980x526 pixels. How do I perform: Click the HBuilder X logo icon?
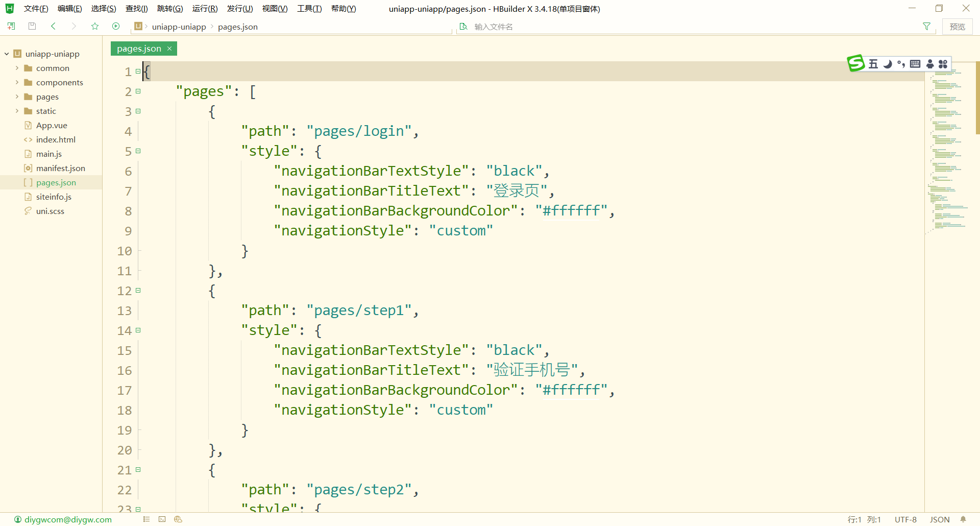tap(10, 9)
